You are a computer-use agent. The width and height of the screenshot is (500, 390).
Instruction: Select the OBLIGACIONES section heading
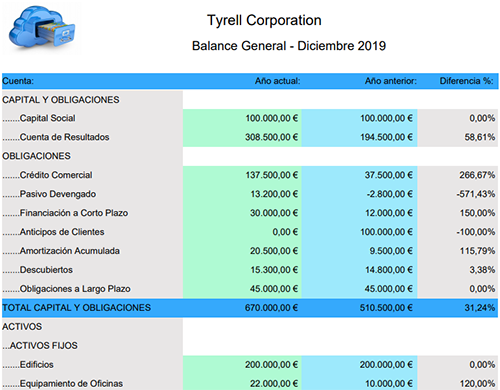tap(36, 156)
